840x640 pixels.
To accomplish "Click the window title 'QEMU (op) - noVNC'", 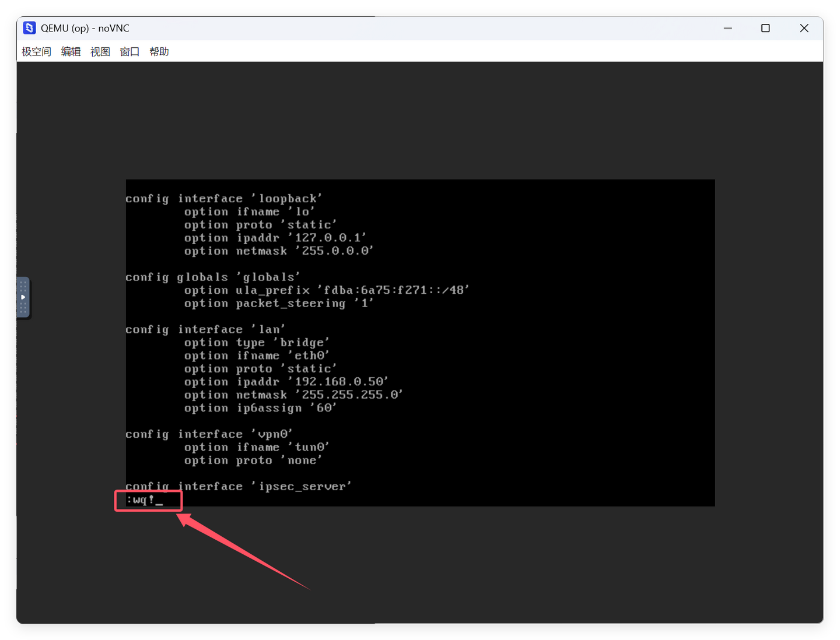I will pyautogui.click(x=85, y=28).
